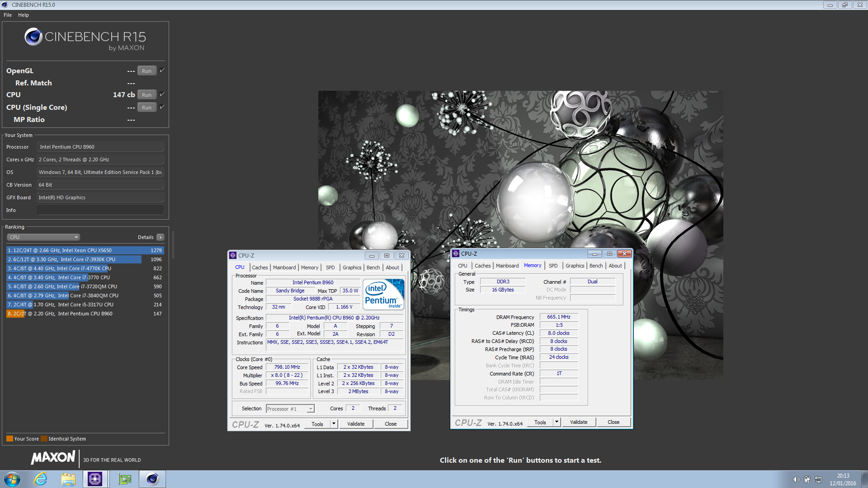This screenshot has height=488, width=868.
Task: Click the Intel Pentium inside logo
Action: click(383, 294)
